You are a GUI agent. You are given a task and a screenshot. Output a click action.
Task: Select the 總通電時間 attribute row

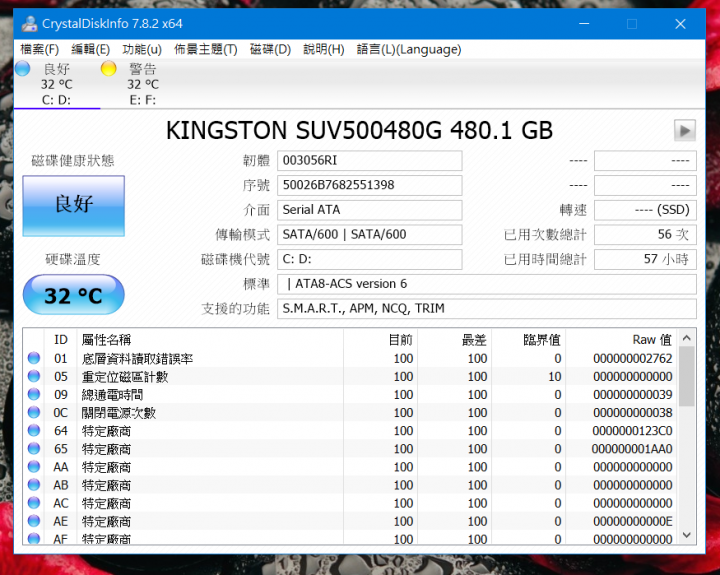(350, 395)
